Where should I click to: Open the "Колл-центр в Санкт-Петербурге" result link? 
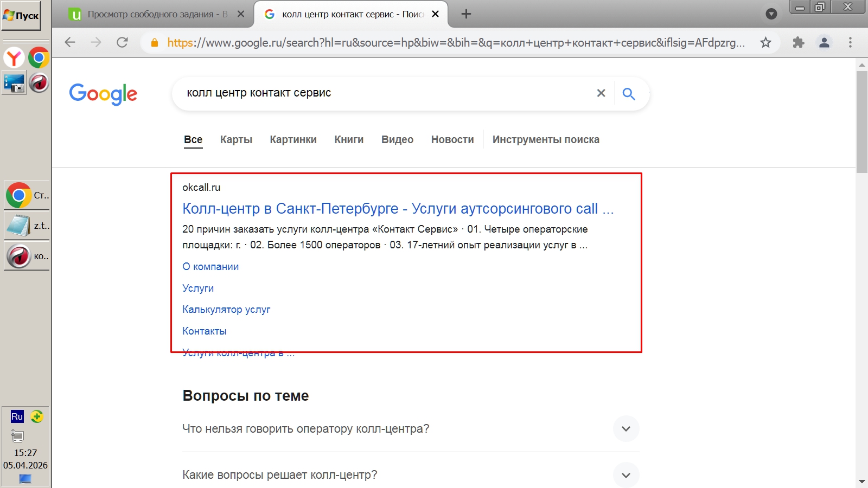[x=398, y=209]
